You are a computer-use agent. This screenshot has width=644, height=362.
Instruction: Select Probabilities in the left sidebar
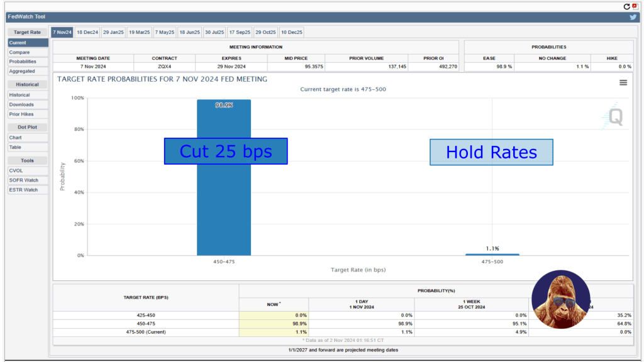(x=23, y=62)
